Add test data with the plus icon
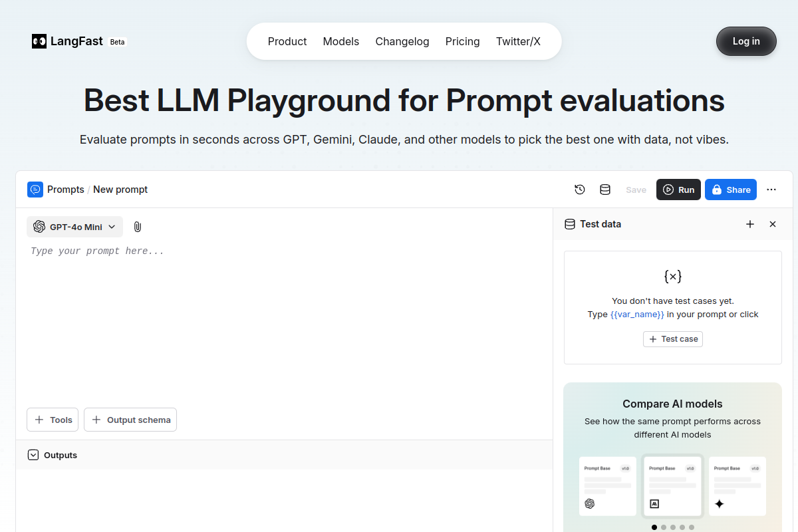 [x=750, y=224]
